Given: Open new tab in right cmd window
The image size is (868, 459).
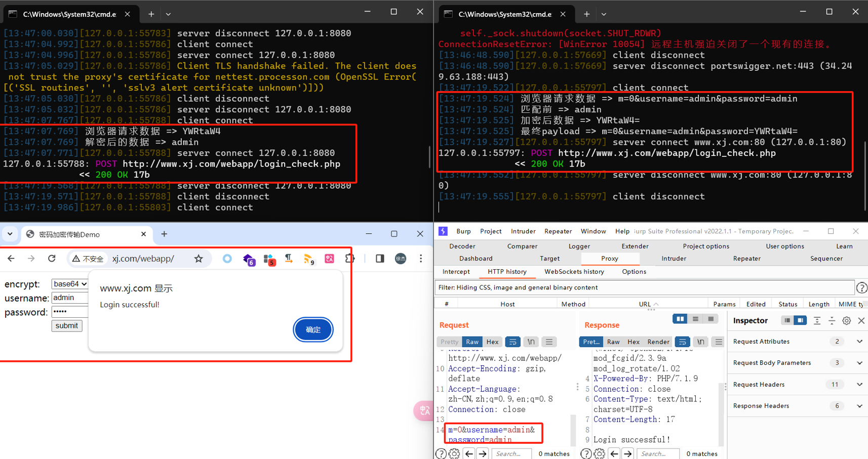Looking at the screenshot, I should click(x=586, y=14).
